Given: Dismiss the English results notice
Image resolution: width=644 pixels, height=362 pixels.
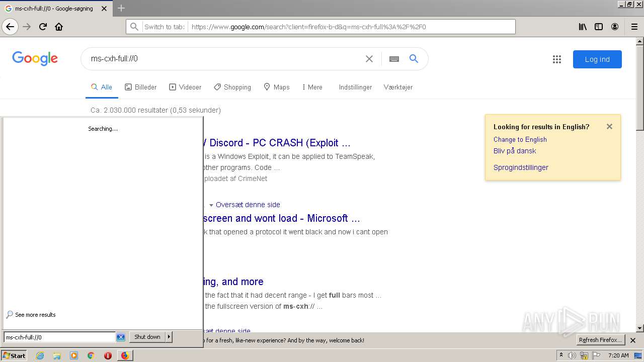Looking at the screenshot, I should point(609,127).
